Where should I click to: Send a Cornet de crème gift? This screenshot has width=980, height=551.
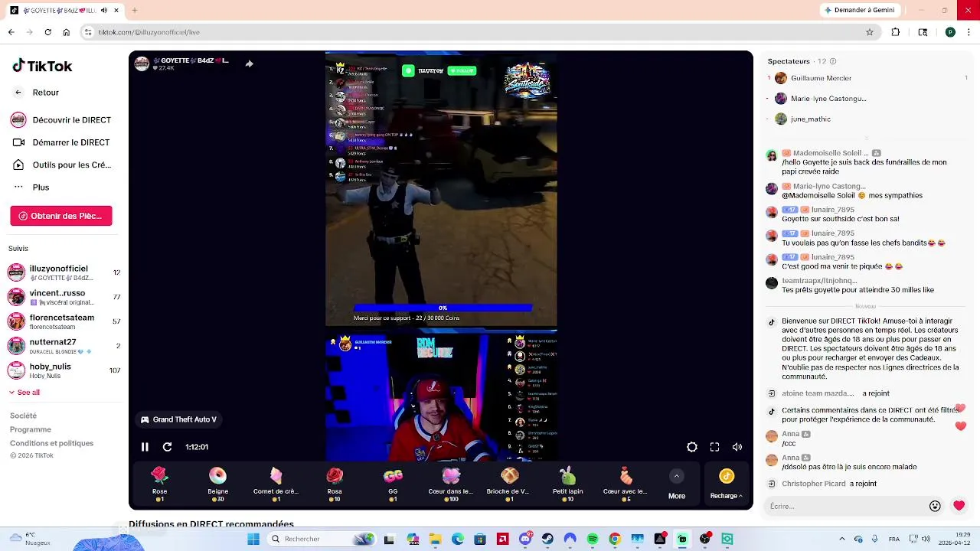(276, 484)
